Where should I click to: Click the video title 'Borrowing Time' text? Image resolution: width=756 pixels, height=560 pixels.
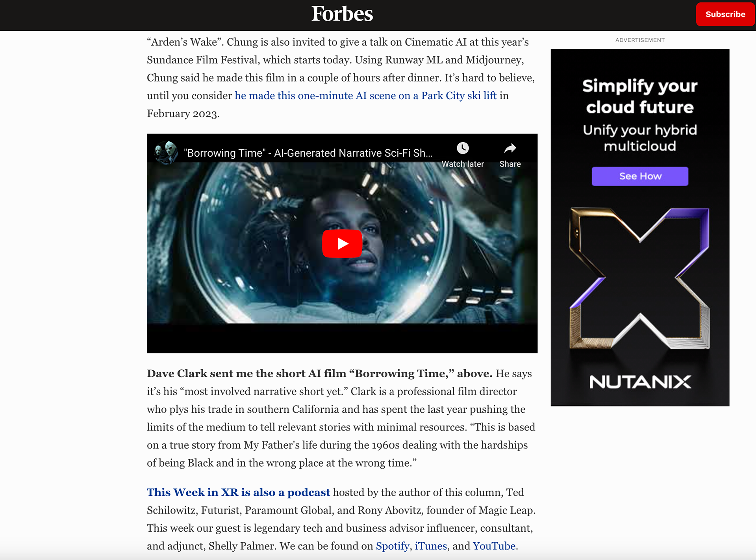(308, 153)
